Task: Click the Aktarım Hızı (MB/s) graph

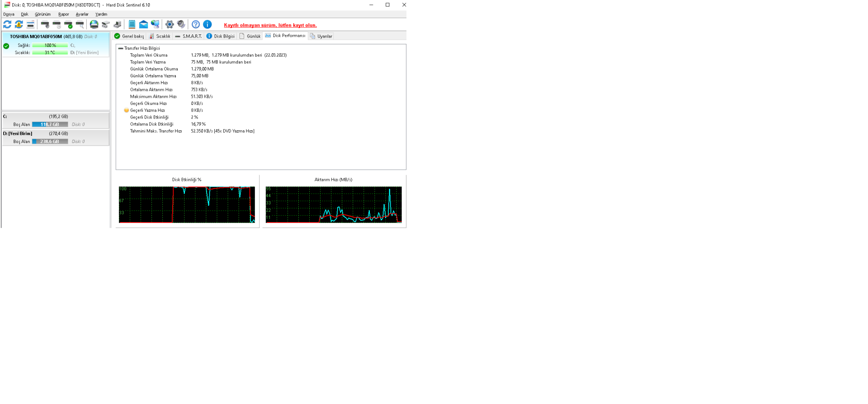Action: tap(334, 204)
